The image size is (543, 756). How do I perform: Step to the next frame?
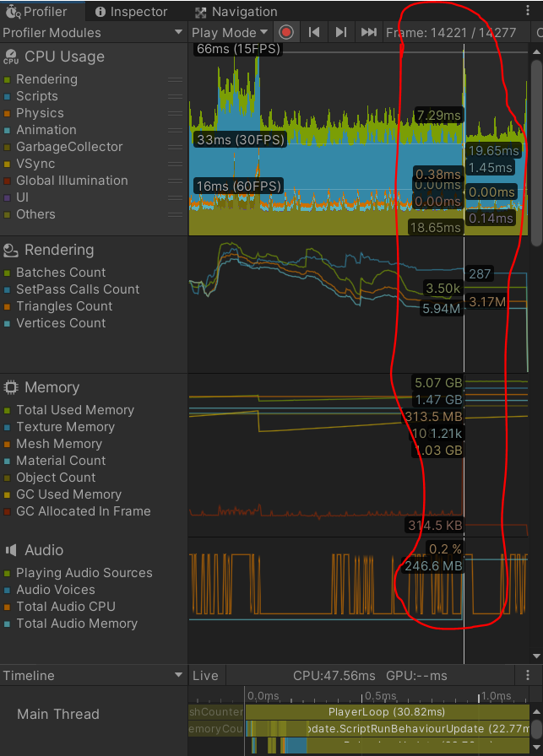click(341, 32)
